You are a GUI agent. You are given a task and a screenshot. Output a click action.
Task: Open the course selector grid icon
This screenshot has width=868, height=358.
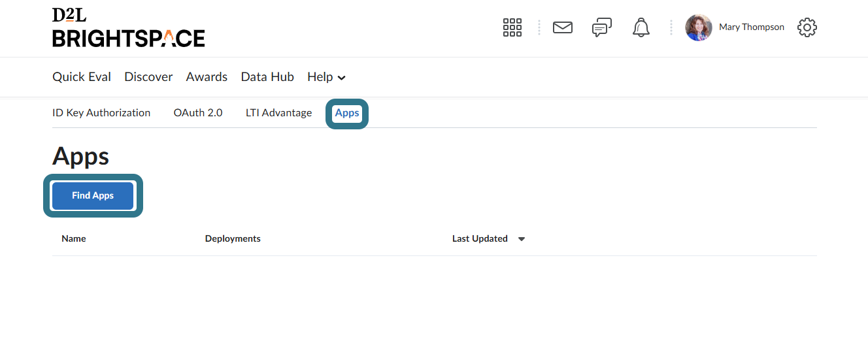[x=512, y=27]
